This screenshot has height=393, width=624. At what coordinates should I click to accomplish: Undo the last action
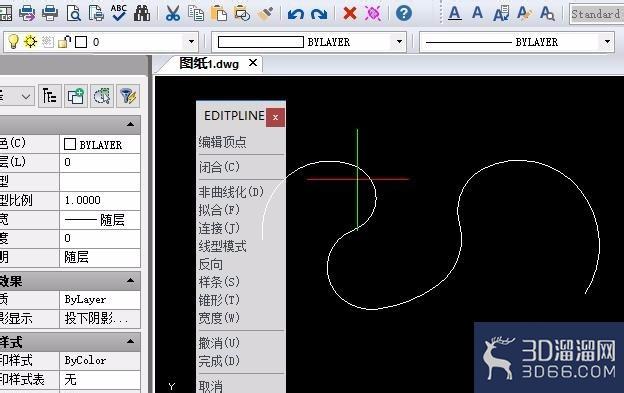[x=296, y=14]
